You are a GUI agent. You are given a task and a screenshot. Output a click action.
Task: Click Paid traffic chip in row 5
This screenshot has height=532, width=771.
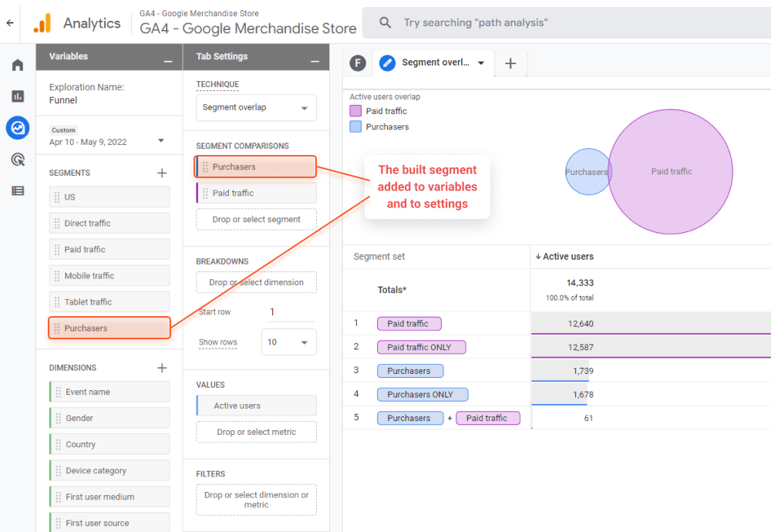488,418
